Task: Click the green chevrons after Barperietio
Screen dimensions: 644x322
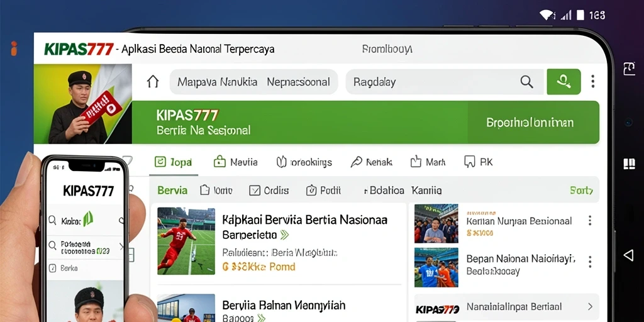Action: pyautogui.click(x=284, y=235)
